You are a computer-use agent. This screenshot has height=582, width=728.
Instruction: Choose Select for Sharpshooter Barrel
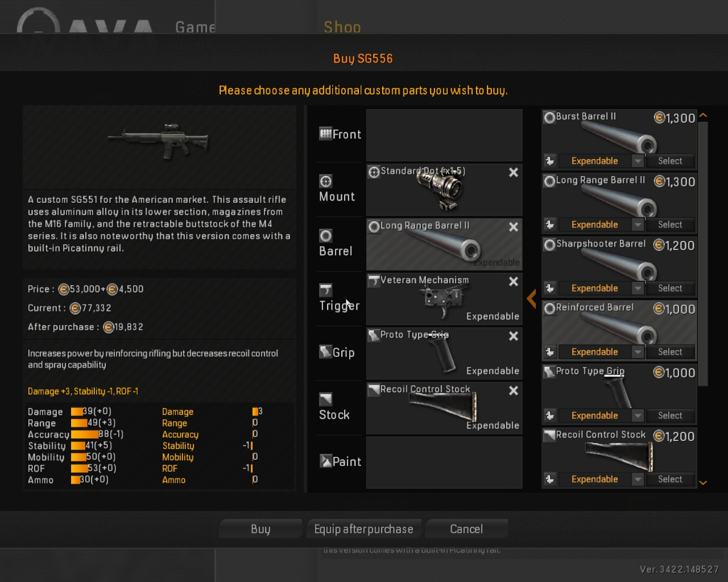pyautogui.click(x=670, y=288)
